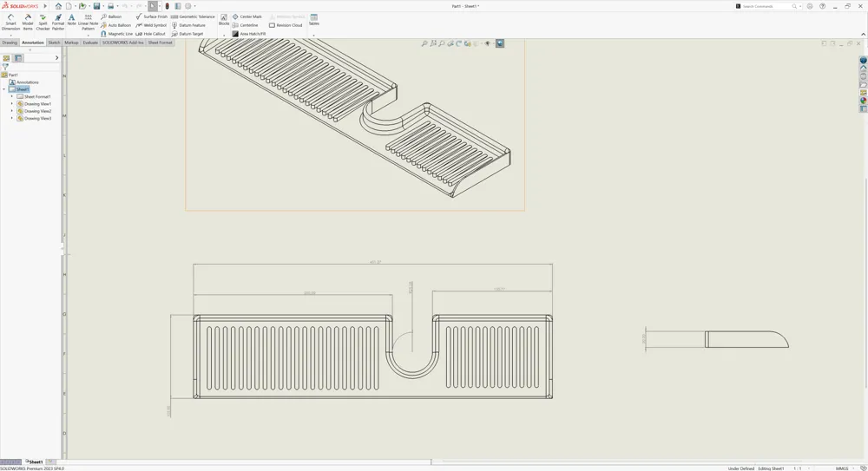Click the MMGS unit system in status bar
This screenshot has width=868, height=471.
[841, 468]
